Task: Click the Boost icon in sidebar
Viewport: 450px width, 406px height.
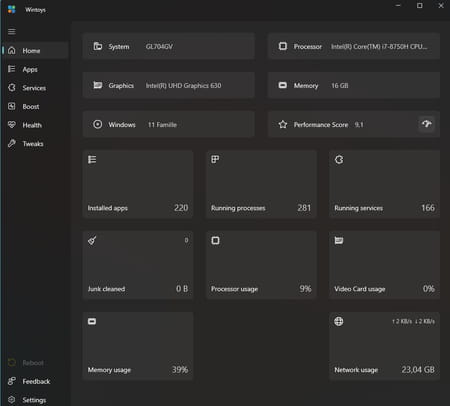Action: click(x=12, y=106)
